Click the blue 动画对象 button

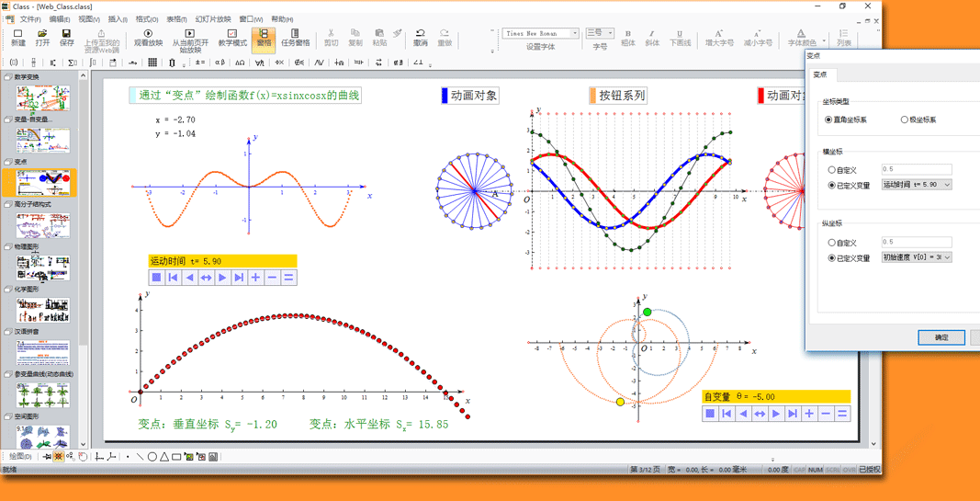click(x=469, y=96)
